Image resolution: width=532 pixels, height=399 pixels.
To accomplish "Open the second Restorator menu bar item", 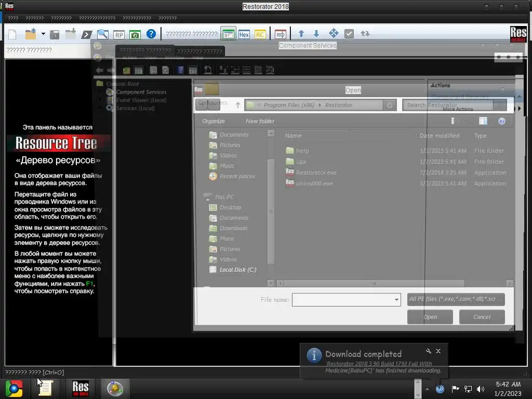I will [x=35, y=18].
